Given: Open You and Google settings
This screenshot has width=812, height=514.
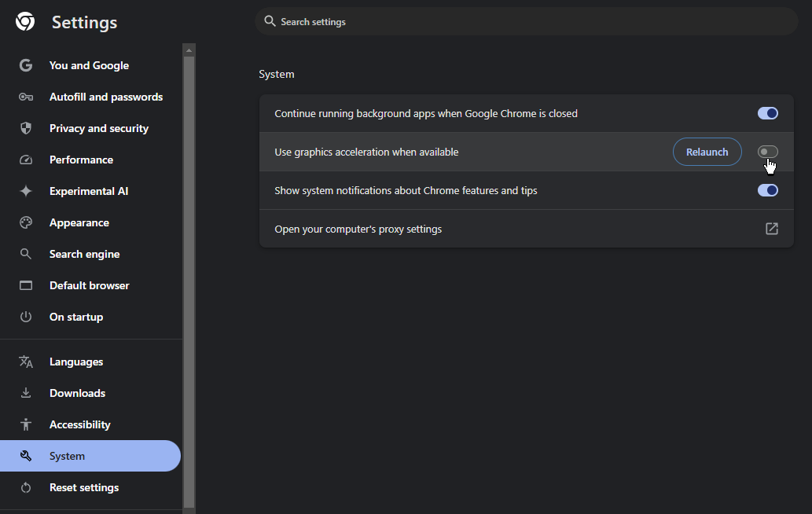Looking at the screenshot, I should [x=90, y=65].
